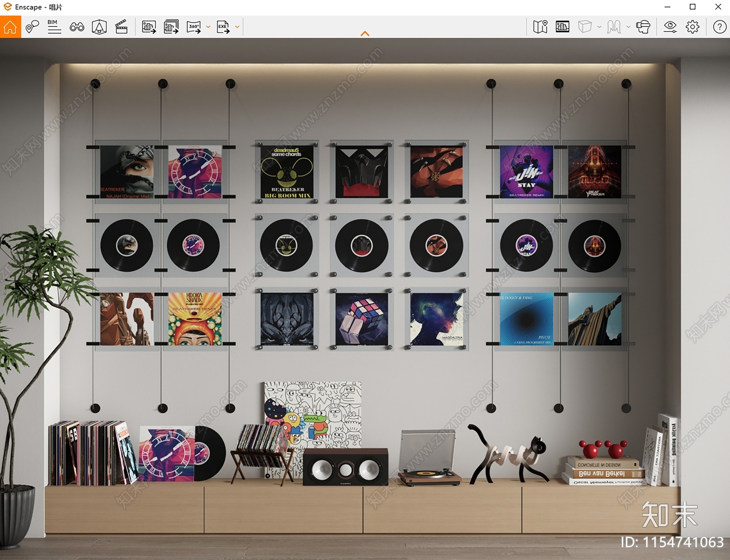Viewport: 730px width, 560px height.
Task: Toggle the BIM info panel
Action: click(54, 27)
